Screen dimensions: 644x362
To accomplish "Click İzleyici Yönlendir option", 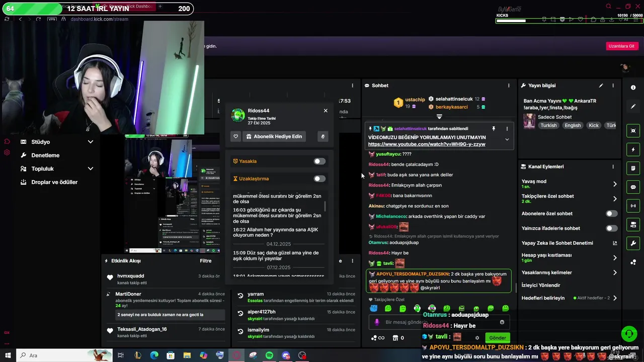I will (x=541, y=285).
